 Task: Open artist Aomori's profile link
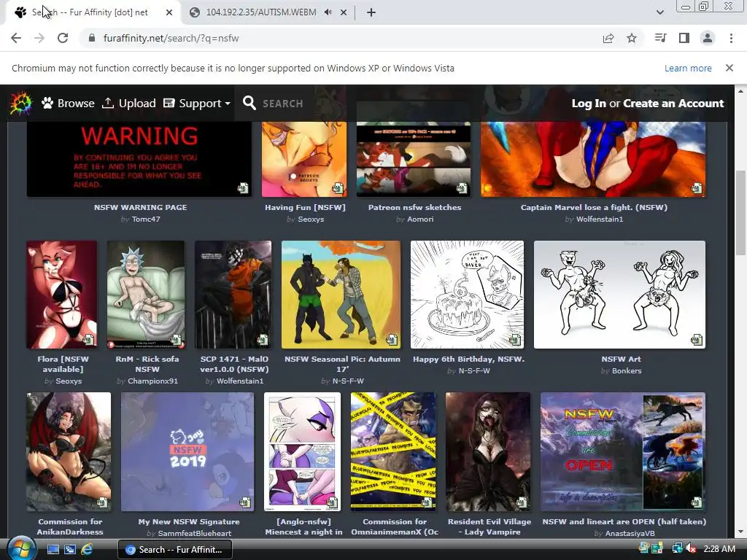(x=420, y=219)
